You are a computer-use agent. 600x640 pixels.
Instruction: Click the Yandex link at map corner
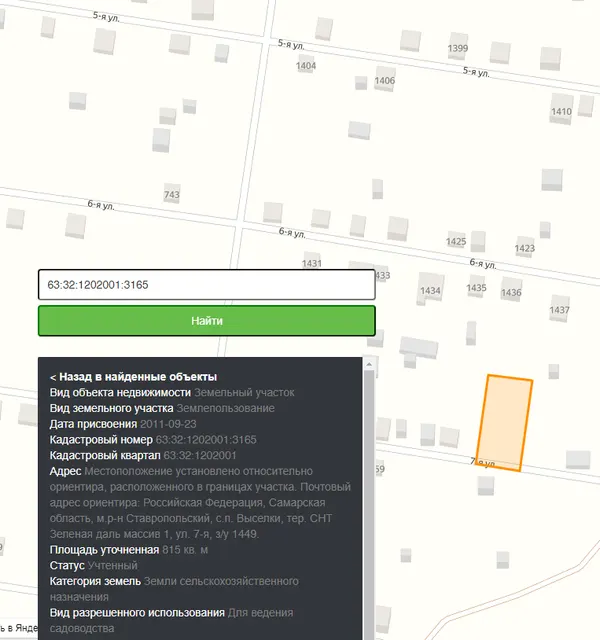[x=18, y=627]
